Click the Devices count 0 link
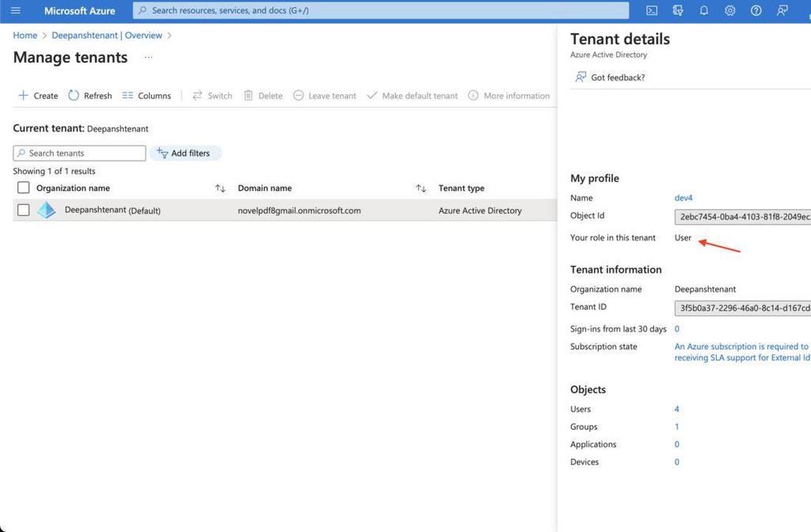Screen dimensions: 811x532 click(x=676, y=462)
